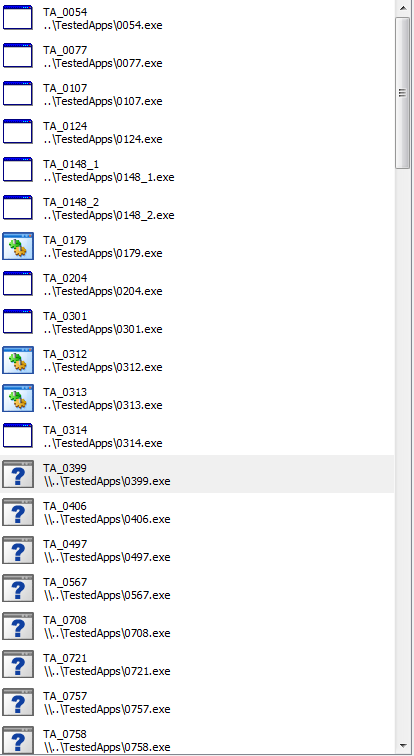
Task: Click the window icon for TA_0054
Action: pyautogui.click(x=18, y=18)
